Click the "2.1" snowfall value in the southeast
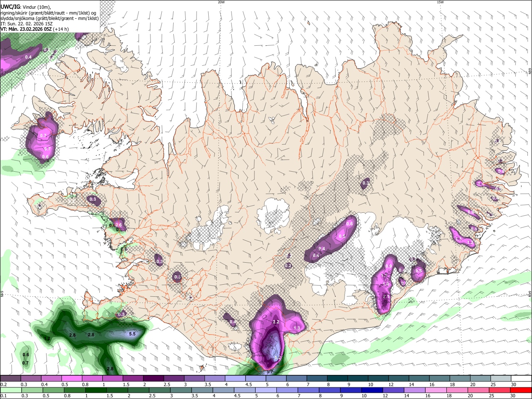This screenshot has height=399, width=532. 386,296
